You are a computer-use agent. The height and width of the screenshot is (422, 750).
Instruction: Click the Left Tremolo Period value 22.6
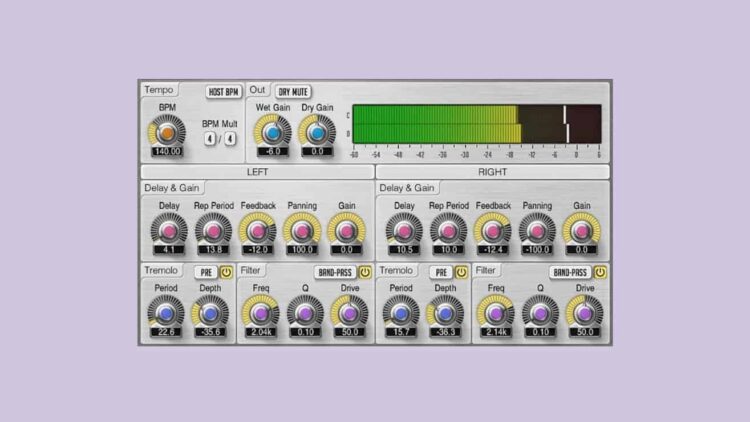(x=165, y=332)
